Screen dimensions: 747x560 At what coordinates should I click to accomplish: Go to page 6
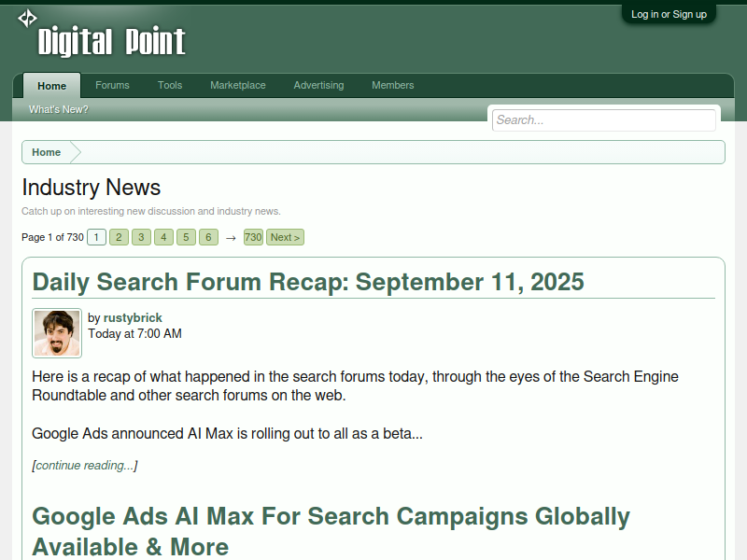point(208,237)
